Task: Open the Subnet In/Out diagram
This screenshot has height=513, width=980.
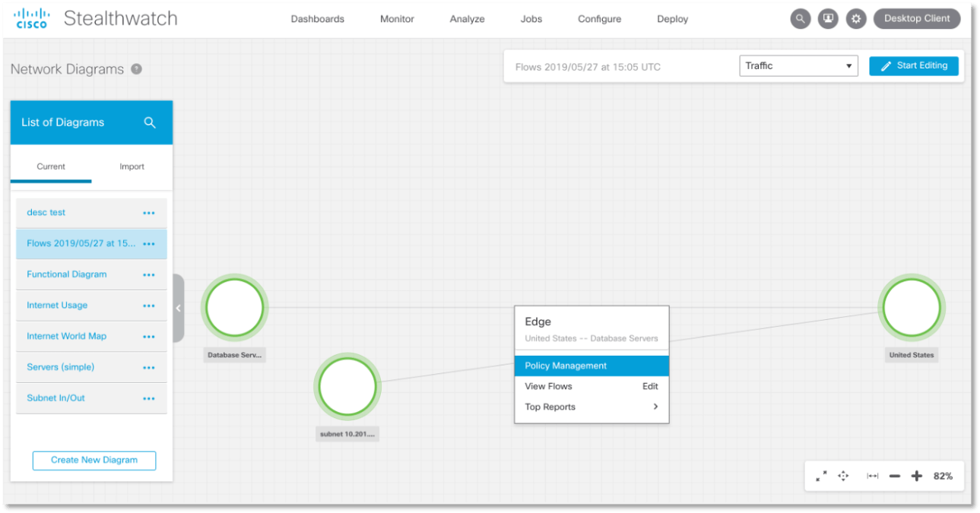Action: coord(56,397)
